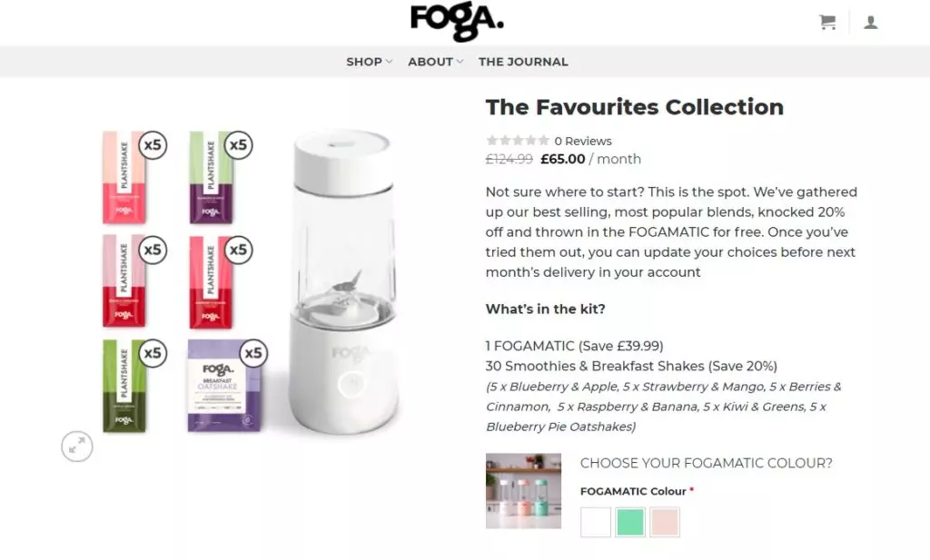Select the white FOGAMATIC colour
The image size is (930, 560).
[596, 522]
